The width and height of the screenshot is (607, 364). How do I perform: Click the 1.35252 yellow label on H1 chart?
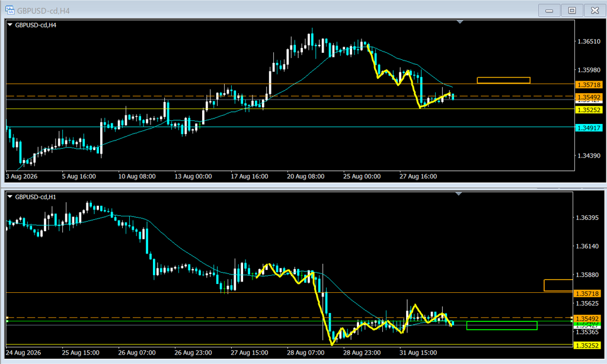pos(587,346)
